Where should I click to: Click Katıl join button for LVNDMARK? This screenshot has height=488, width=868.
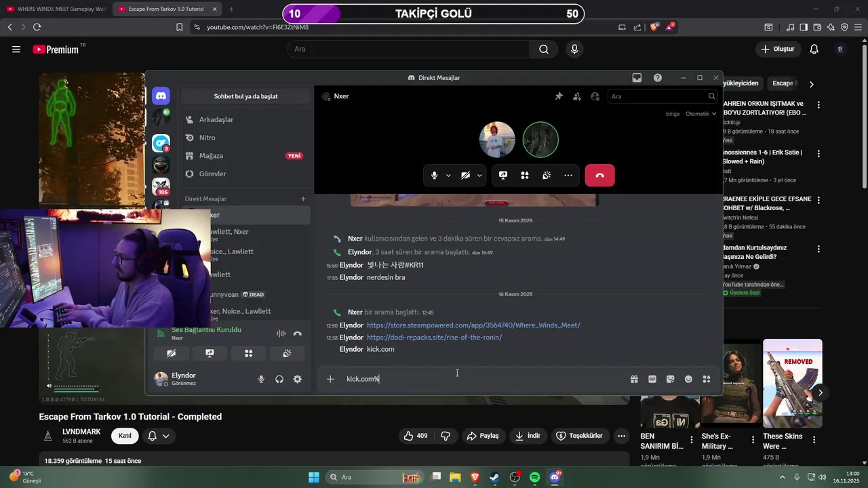pos(125,436)
